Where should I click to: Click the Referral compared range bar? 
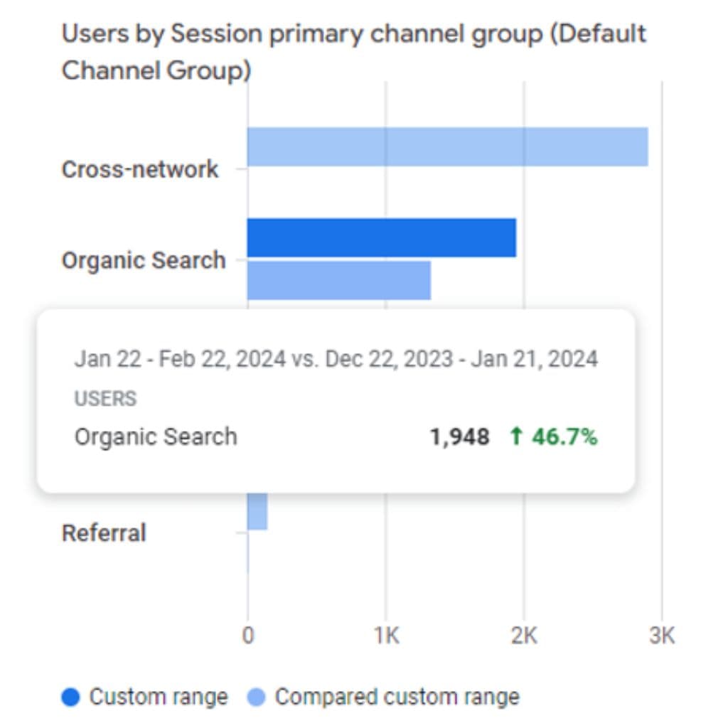coord(257,510)
